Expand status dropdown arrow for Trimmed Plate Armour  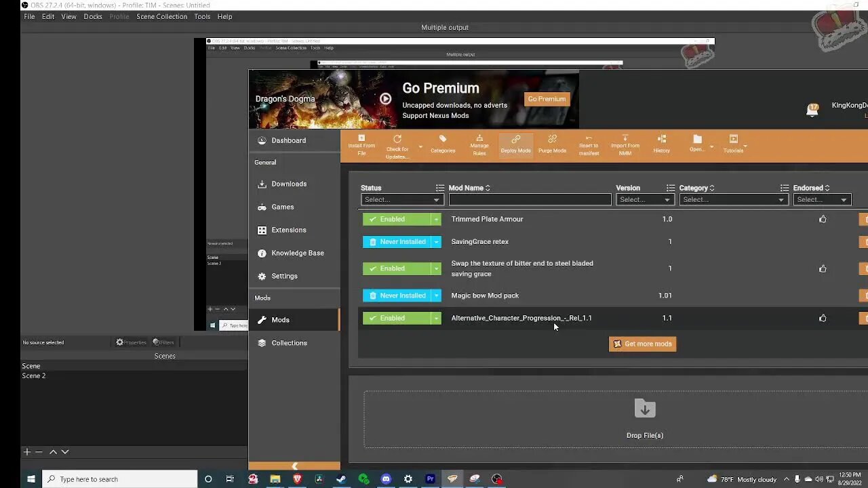[x=436, y=219]
